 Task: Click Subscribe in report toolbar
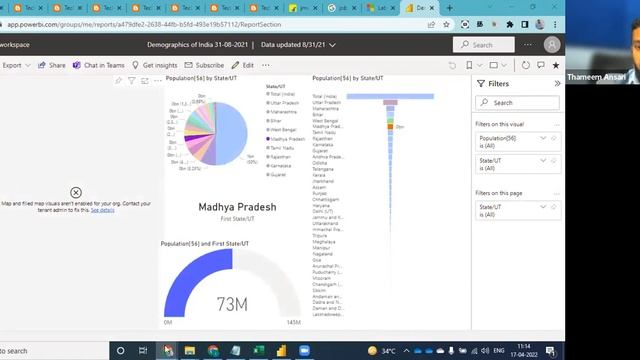coord(204,65)
